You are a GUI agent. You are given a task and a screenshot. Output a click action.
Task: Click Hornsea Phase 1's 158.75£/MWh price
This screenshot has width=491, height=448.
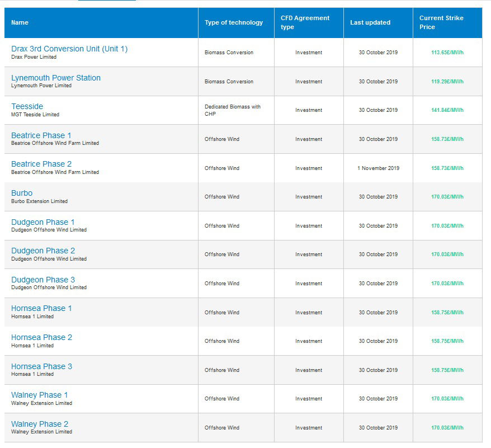tap(447, 313)
